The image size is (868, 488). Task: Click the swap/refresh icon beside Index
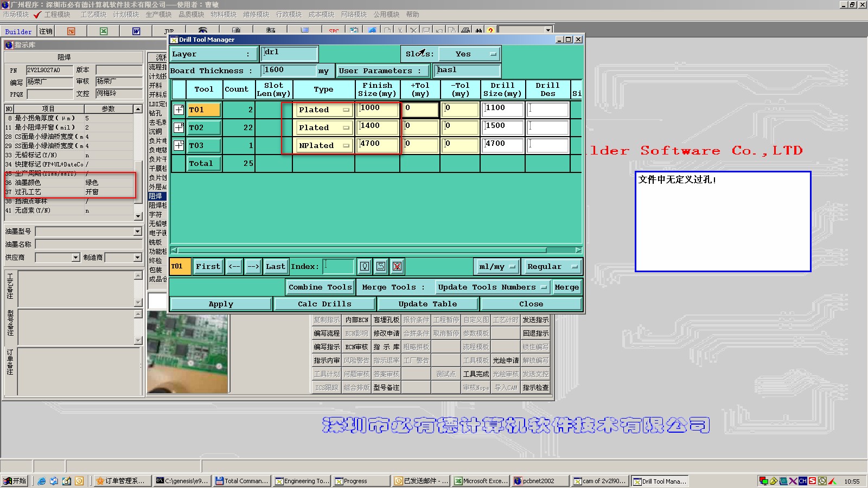381,266
